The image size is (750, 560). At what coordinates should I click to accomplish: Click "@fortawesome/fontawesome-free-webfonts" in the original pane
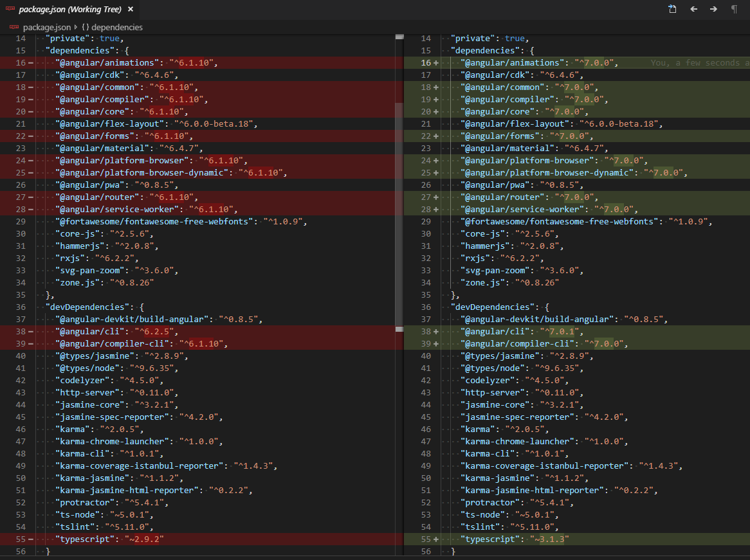click(154, 221)
